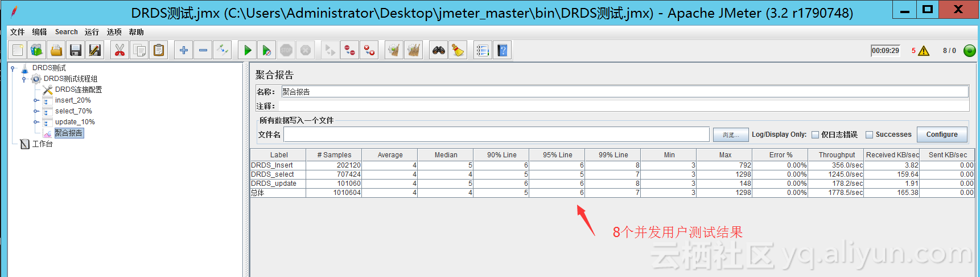
Task: Click the 90% Line column header
Action: click(501, 155)
